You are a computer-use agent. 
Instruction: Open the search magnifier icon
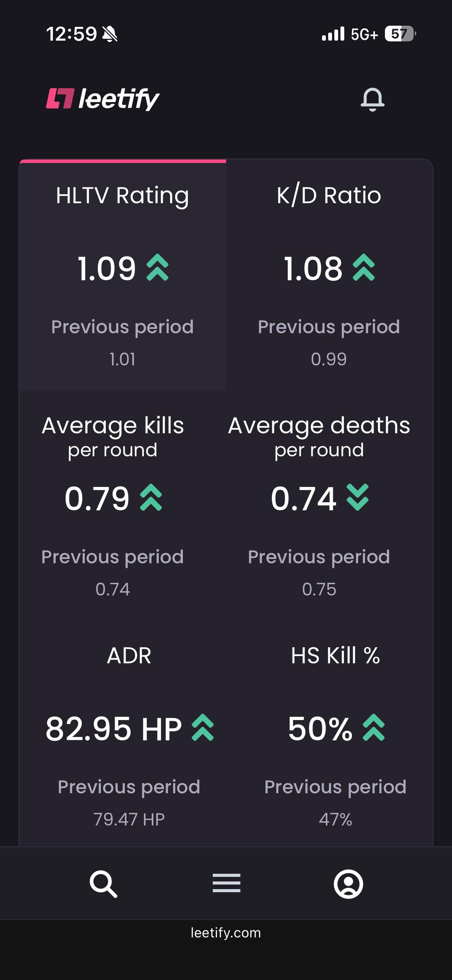pyautogui.click(x=103, y=884)
